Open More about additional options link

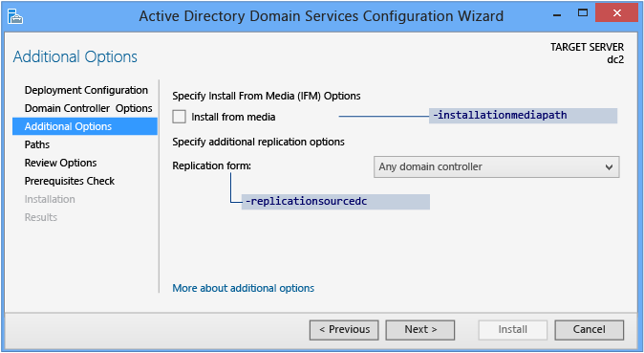[x=243, y=288]
